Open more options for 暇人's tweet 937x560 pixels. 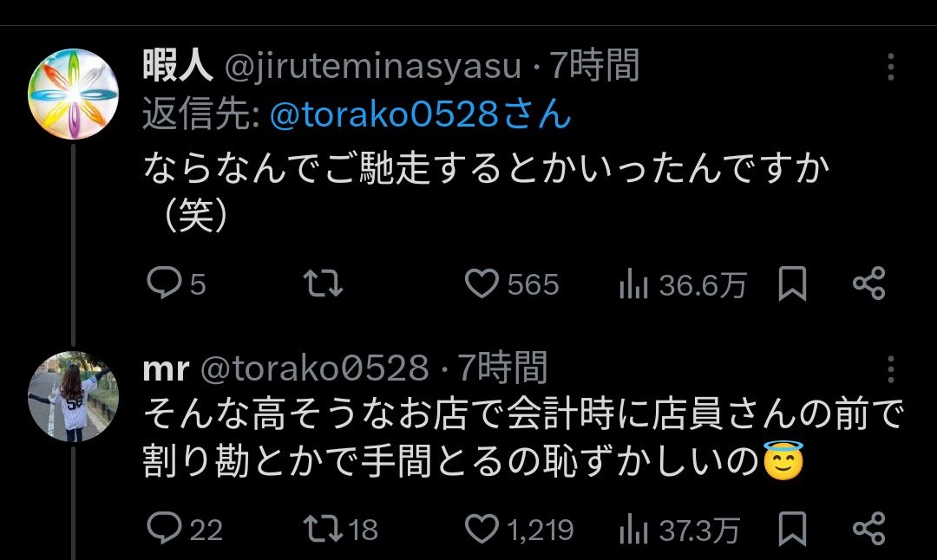tap(890, 67)
